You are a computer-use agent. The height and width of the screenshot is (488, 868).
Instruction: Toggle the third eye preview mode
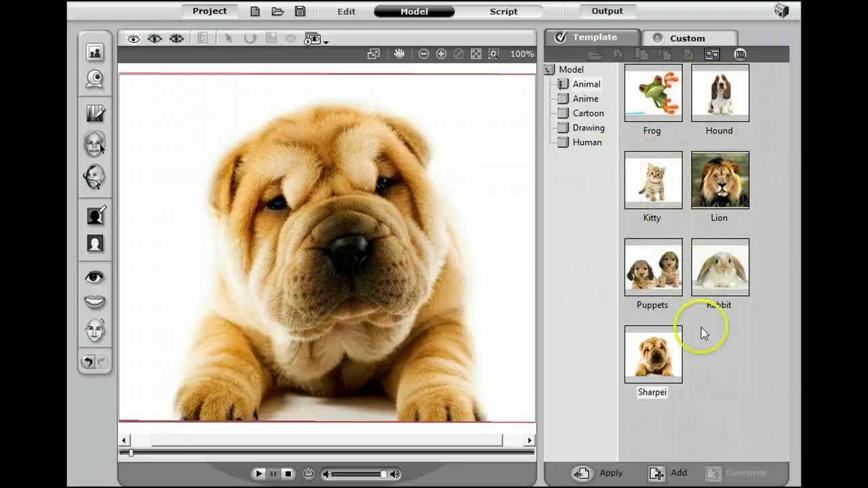point(176,39)
